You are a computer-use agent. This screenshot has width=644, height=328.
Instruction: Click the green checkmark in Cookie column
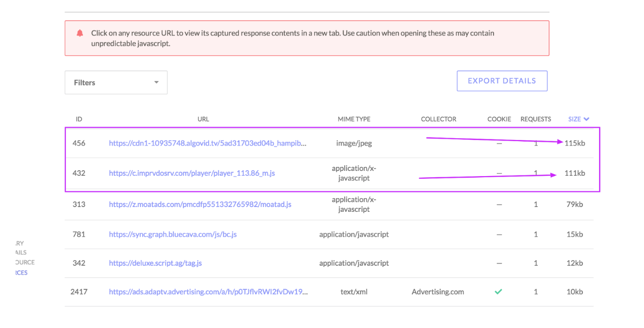(x=498, y=291)
